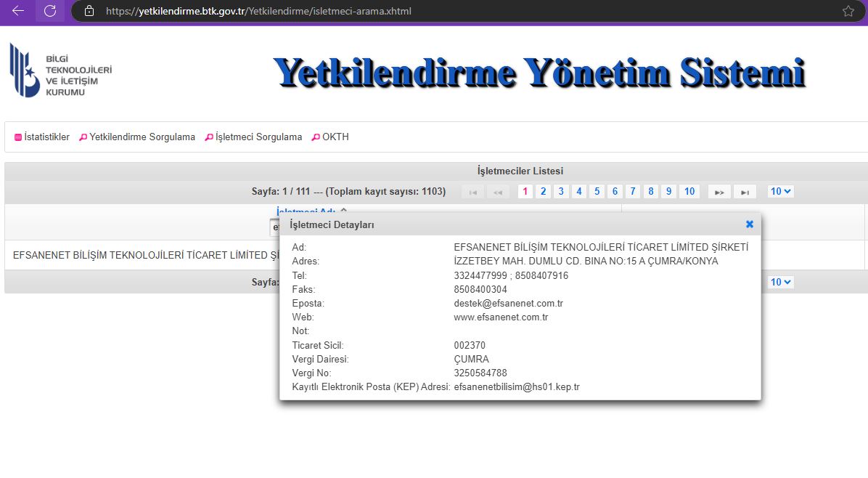This screenshot has height=478, width=868.
Task: Go to previous page in top paginator
Action: click(498, 192)
